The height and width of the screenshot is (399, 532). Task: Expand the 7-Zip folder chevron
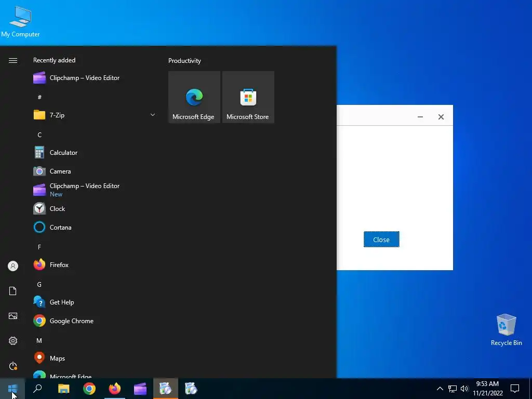click(x=153, y=115)
